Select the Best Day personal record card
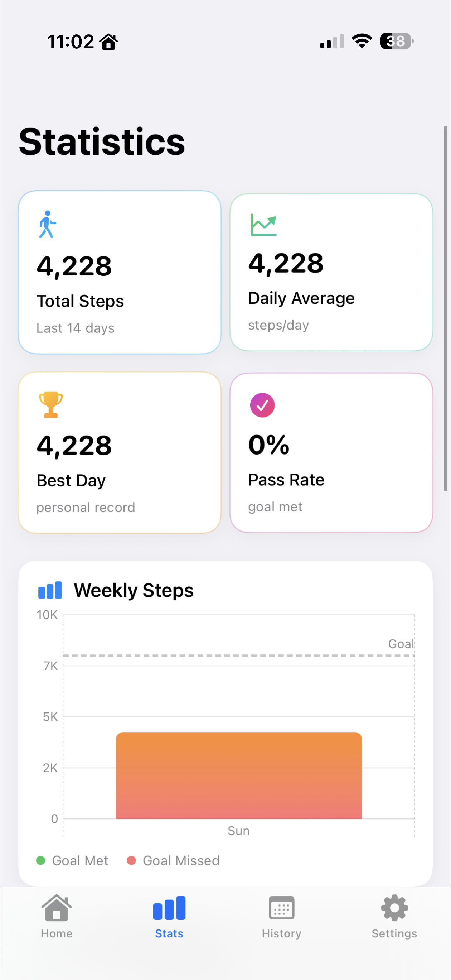451x980 pixels. tap(120, 453)
